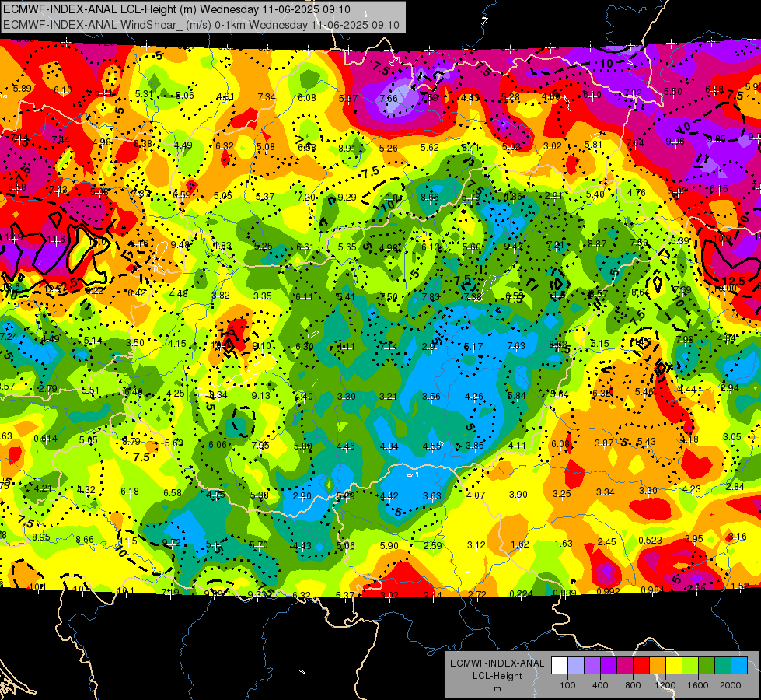Click the map value '0.224'
This screenshot has width=761, height=700.
pos(522,593)
